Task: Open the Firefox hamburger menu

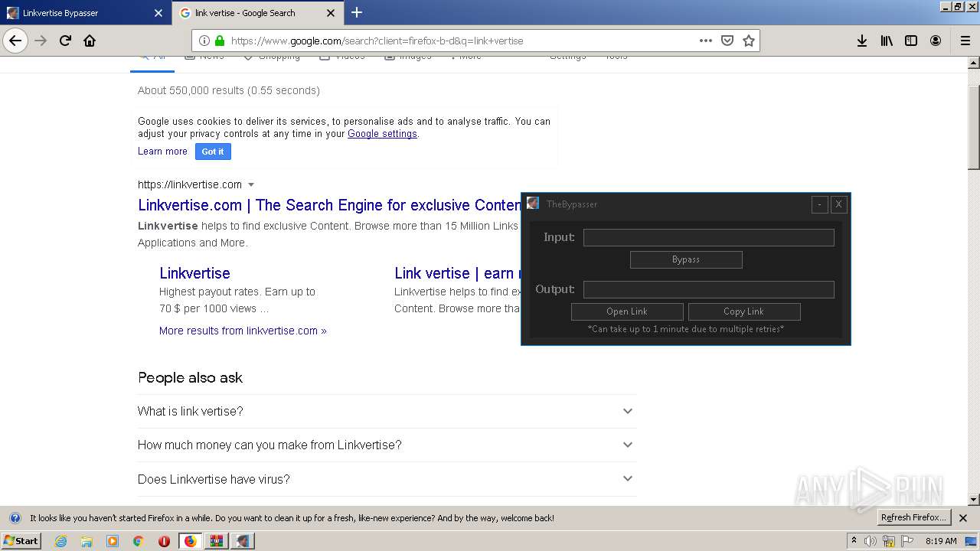Action: 965,41
